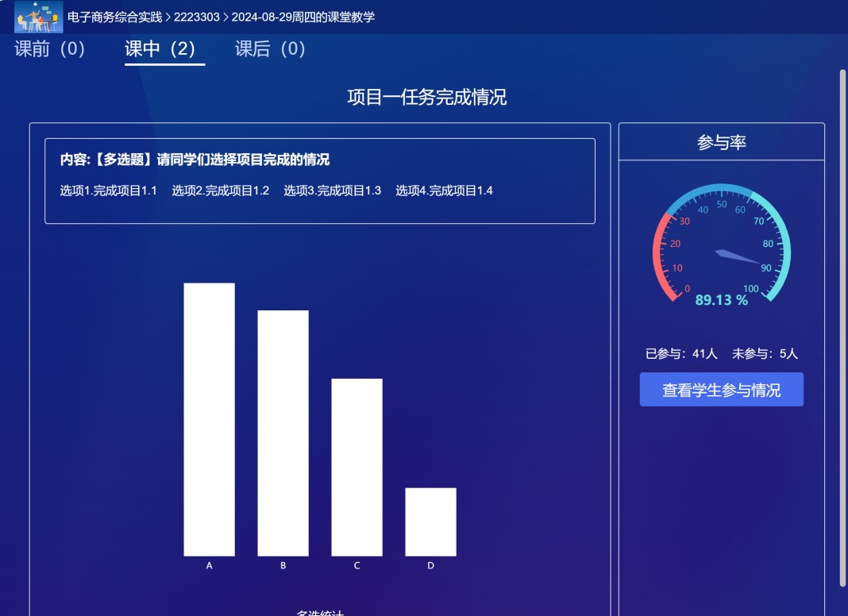This screenshot has height=616, width=848.
Task: Click bar D in the chart
Action: click(x=430, y=522)
